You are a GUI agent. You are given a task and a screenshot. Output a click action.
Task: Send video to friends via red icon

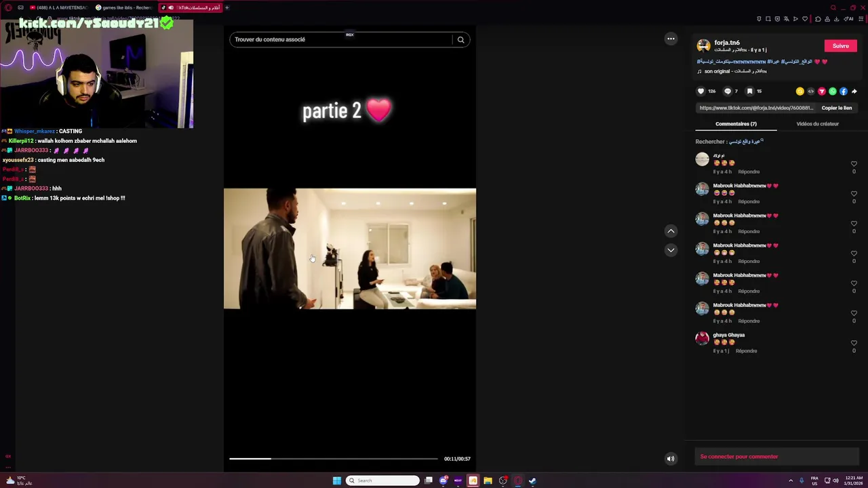point(822,91)
